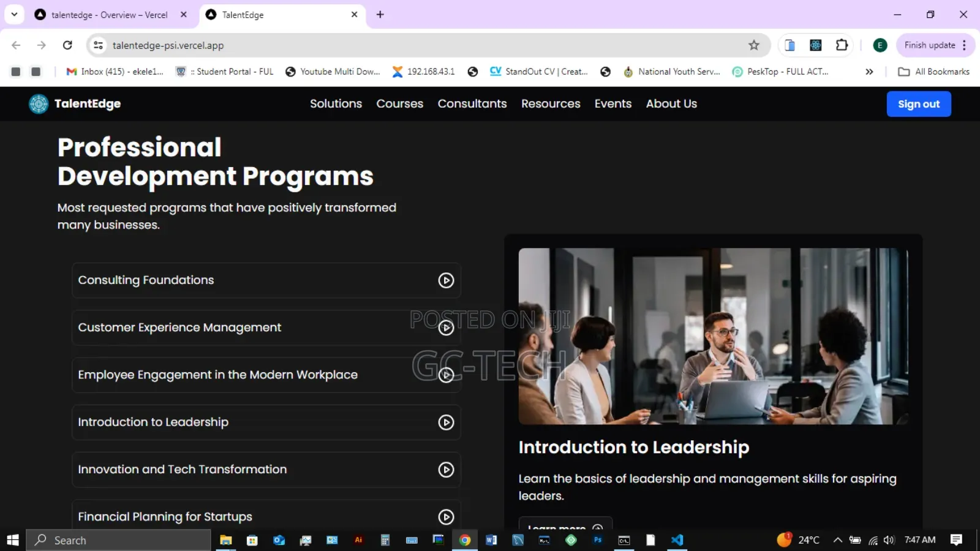The image size is (980, 551).
Task: Click the Windows taskbar Search box
Action: coord(119,540)
